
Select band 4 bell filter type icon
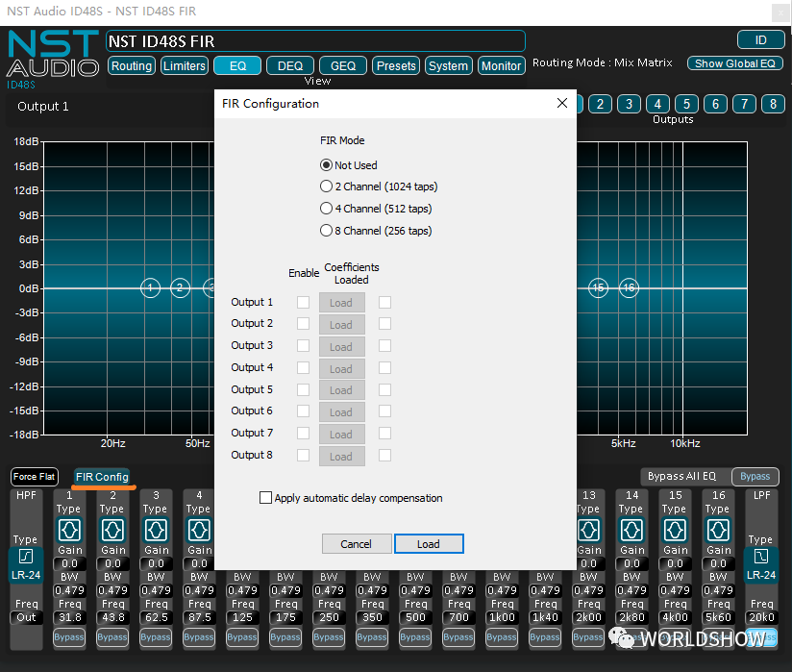(199, 530)
